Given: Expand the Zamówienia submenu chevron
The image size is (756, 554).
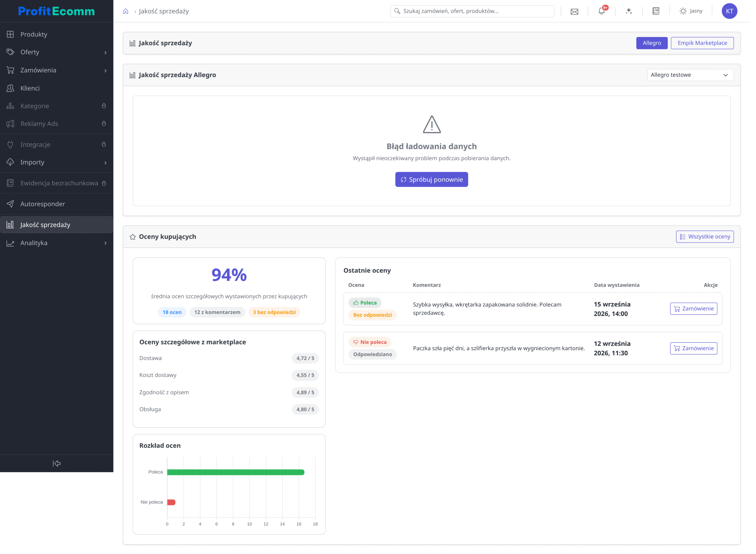Looking at the screenshot, I should coord(105,71).
